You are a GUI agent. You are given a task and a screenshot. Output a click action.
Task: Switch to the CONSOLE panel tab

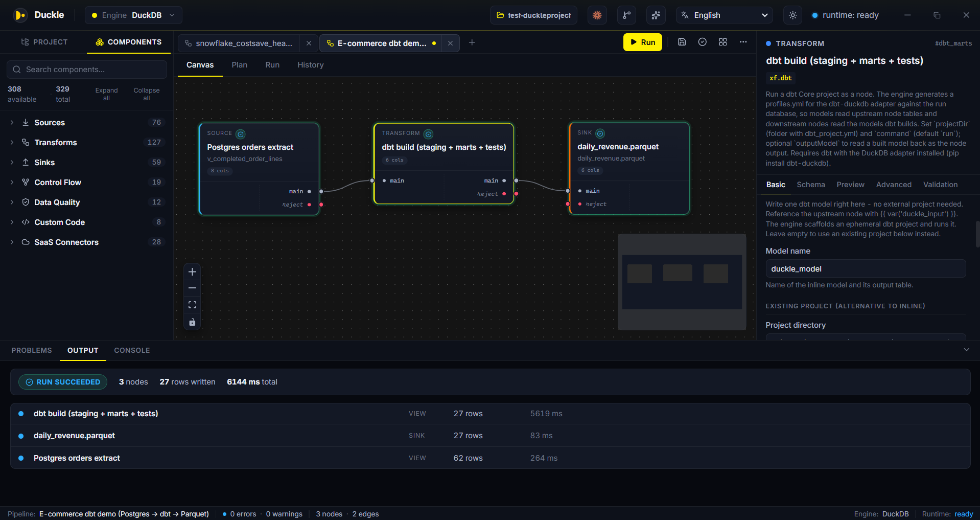click(x=132, y=350)
